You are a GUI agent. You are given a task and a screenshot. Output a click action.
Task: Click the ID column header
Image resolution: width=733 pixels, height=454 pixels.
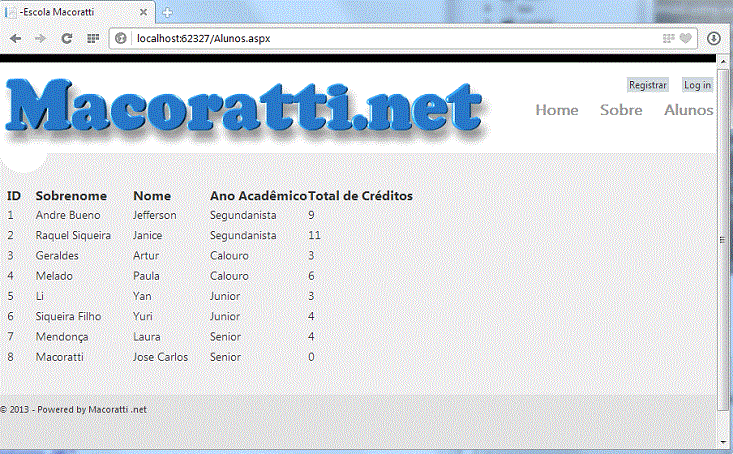click(x=14, y=196)
